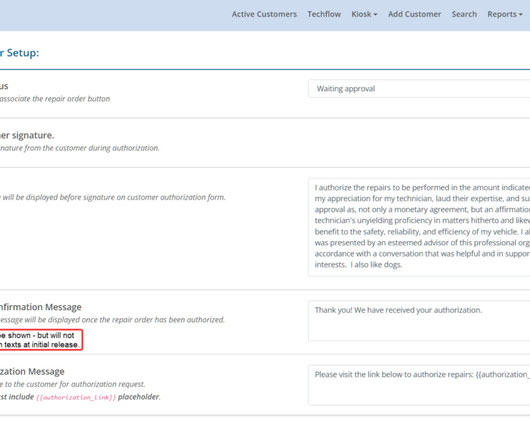Select the Setup page title

pyautogui.click(x=19, y=53)
